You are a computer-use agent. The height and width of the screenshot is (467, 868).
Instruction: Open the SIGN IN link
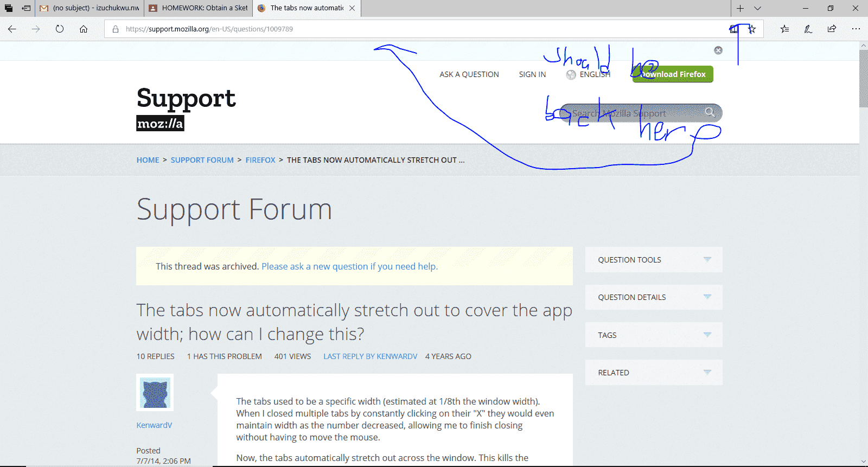532,74
